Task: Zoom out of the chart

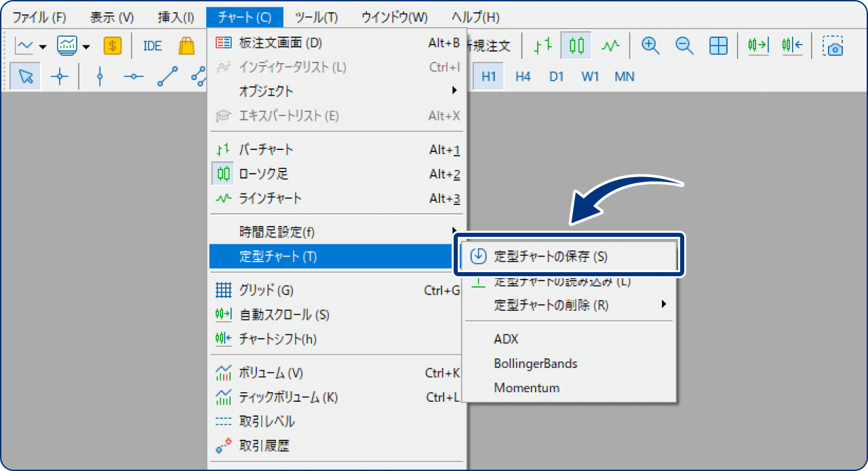Action: click(684, 45)
